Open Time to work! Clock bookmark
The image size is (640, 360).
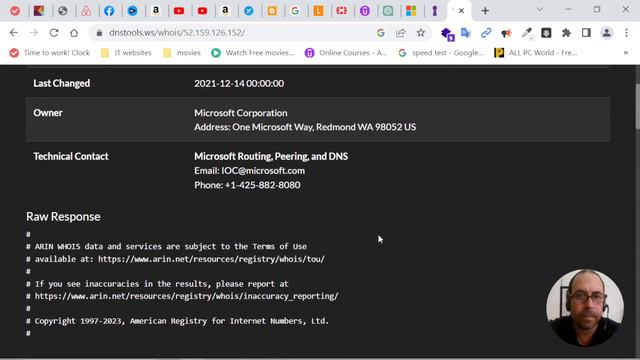point(49,53)
